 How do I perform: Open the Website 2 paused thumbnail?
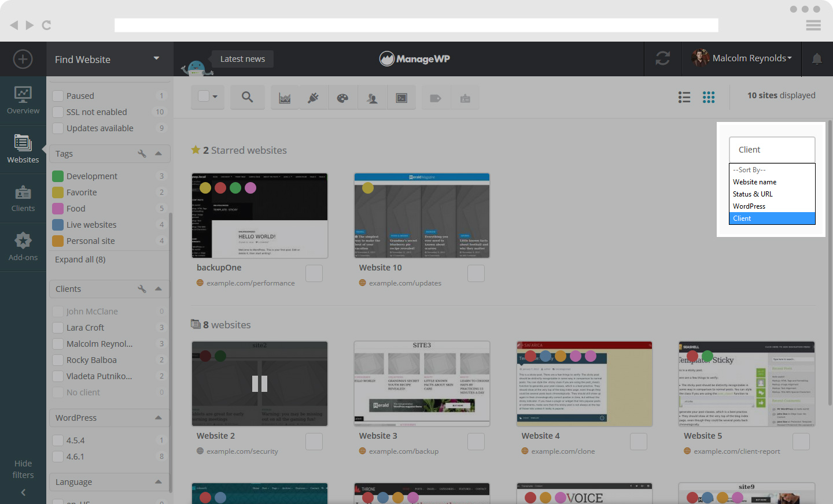coord(260,384)
